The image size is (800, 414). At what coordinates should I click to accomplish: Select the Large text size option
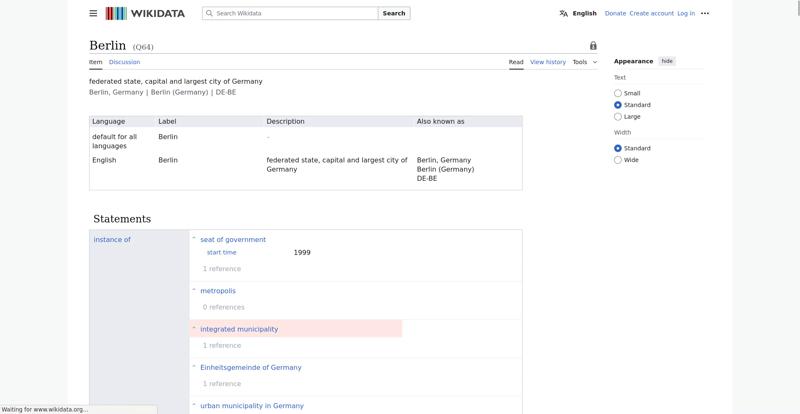coord(618,116)
